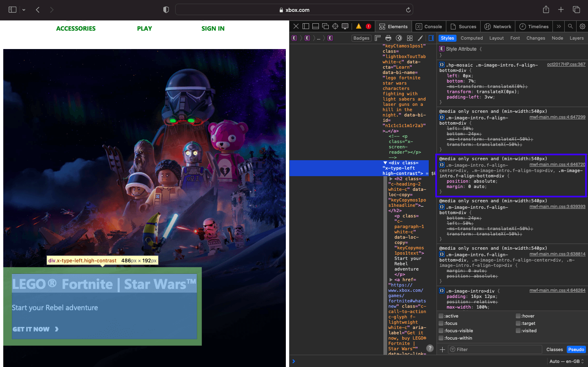Expand the h2 c-heading-2 node

pos(391,179)
